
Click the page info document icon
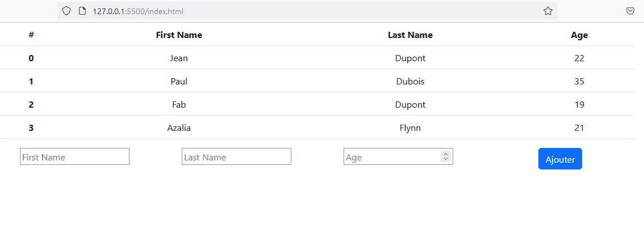coord(82,11)
